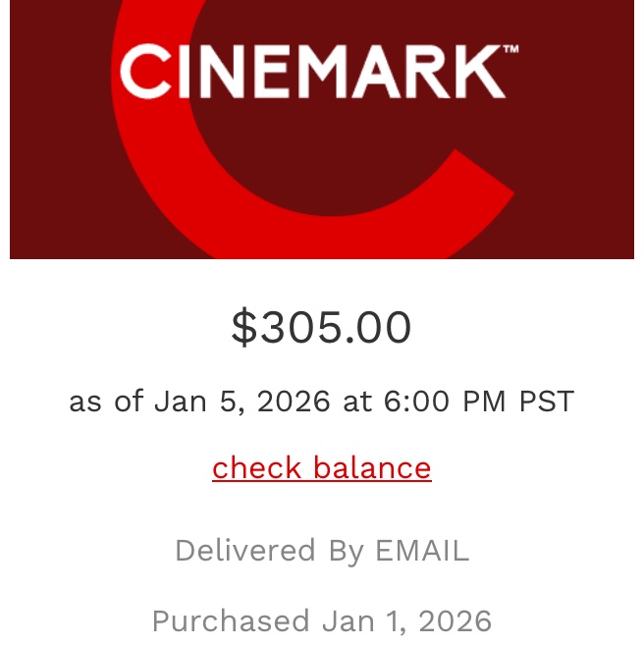Click the letter K in CINEMARK
This screenshot has width=644, height=645.
click(x=483, y=73)
